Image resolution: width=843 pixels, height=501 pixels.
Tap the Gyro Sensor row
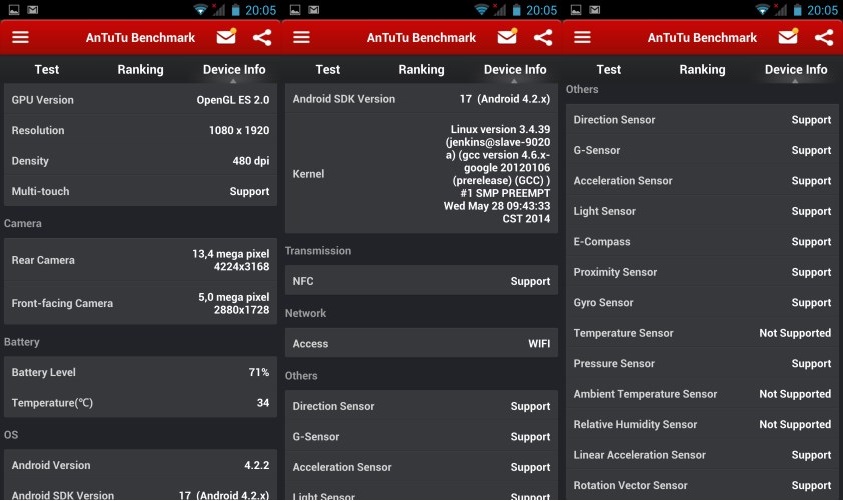pyautogui.click(x=702, y=302)
